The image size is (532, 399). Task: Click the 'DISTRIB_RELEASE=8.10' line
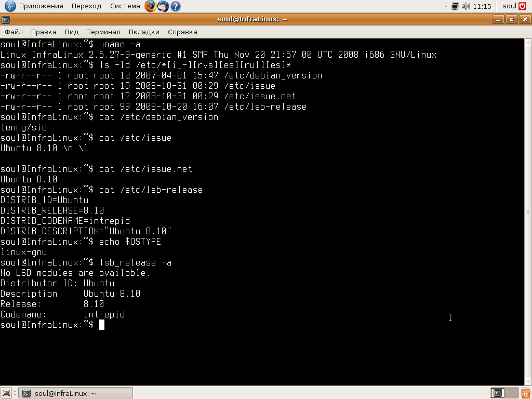click(x=52, y=210)
